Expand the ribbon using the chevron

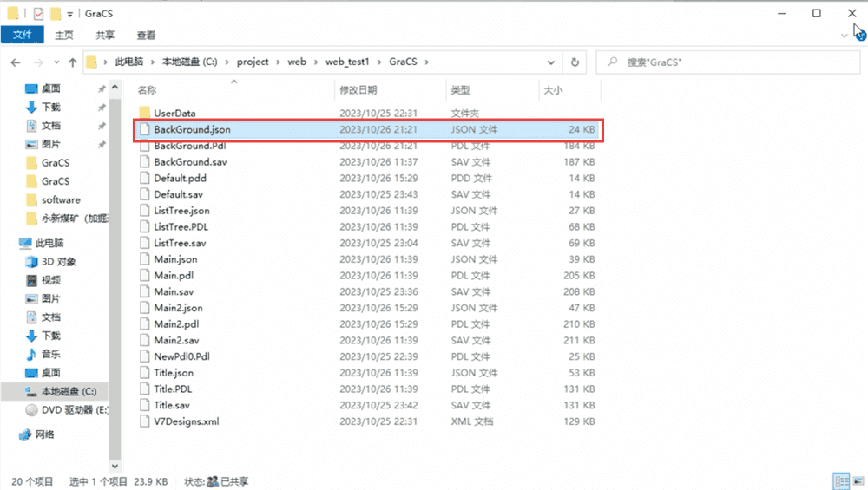tap(845, 36)
